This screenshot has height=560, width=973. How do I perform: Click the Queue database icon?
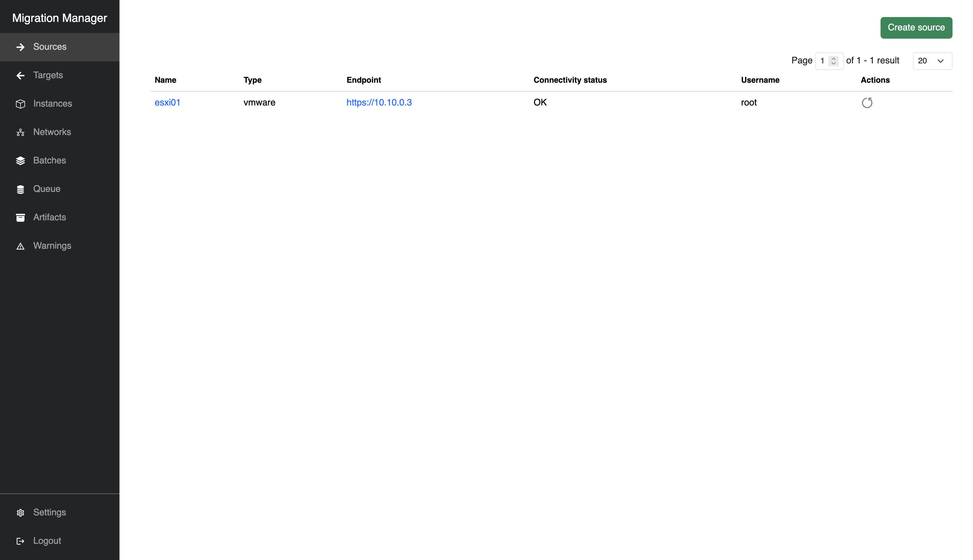20,189
